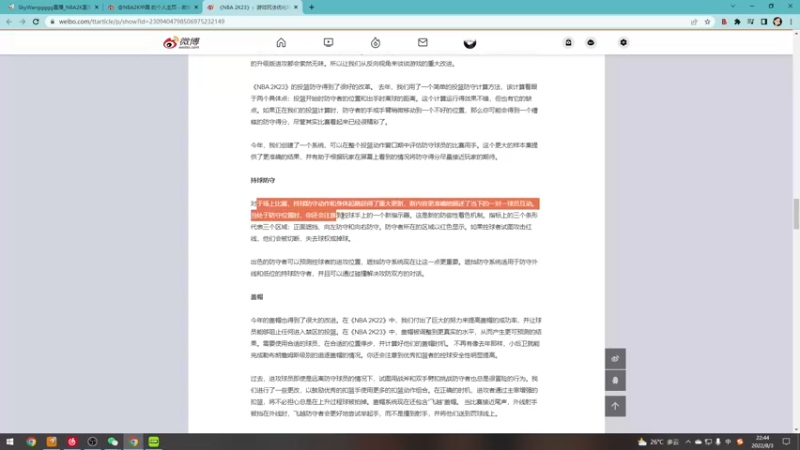This screenshot has width=800, height=450.
Task: Click the Weibo share floating button
Action: [615, 359]
